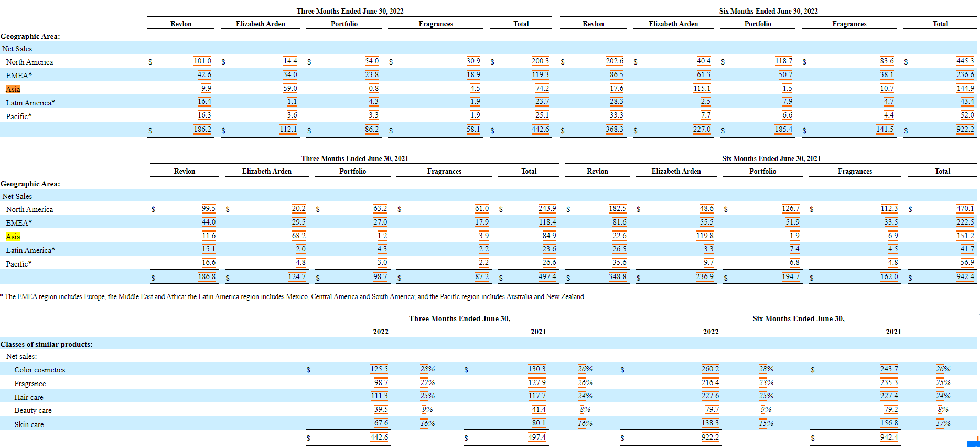This screenshot has width=980, height=447.
Task: Click the 144.9 Asia total value
Action: pyautogui.click(x=965, y=88)
